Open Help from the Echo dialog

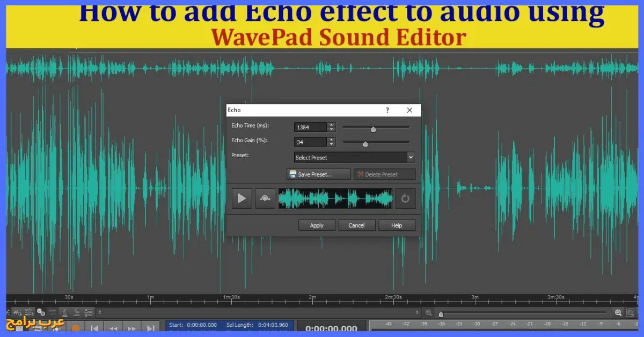(397, 225)
